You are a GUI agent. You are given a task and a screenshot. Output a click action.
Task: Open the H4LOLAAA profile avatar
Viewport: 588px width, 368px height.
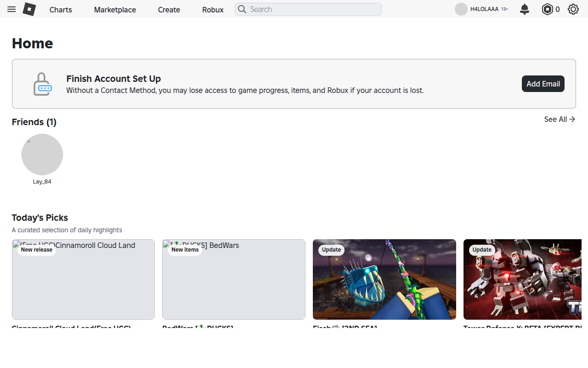click(x=461, y=9)
